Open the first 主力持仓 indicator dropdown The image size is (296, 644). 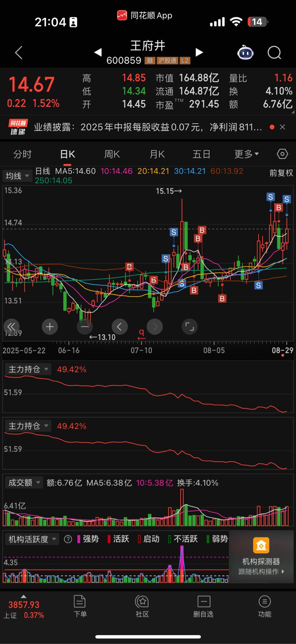coord(29,369)
